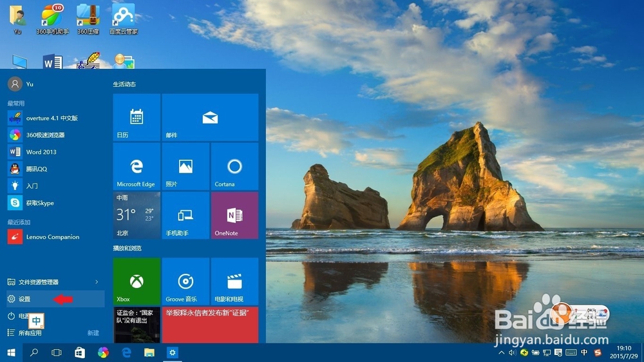Image resolution: width=644 pixels, height=362 pixels.
Task: Open the 百度云管家 desktop shortcut
Action: (123, 19)
